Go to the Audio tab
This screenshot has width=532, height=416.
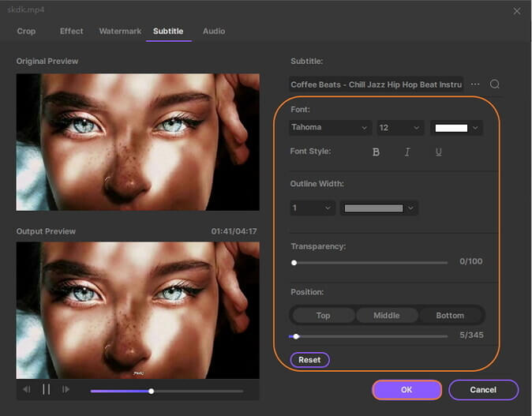point(214,32)
